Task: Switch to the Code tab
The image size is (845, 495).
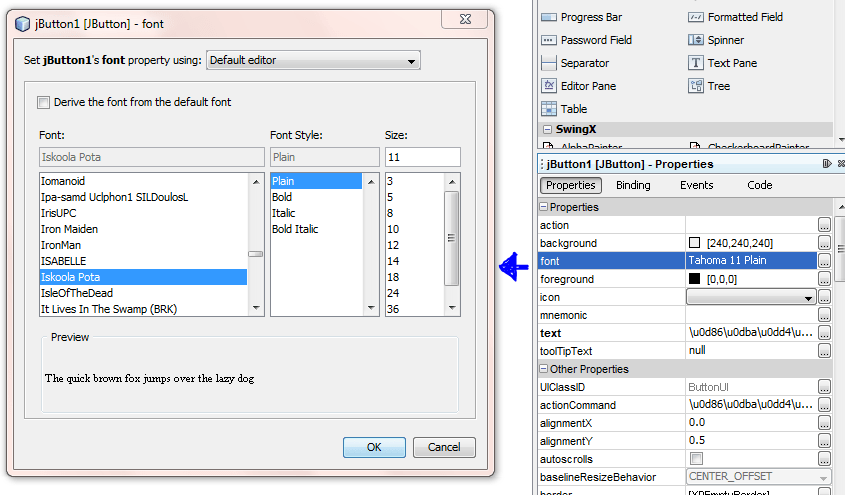Action: click(x=759, y=185)
